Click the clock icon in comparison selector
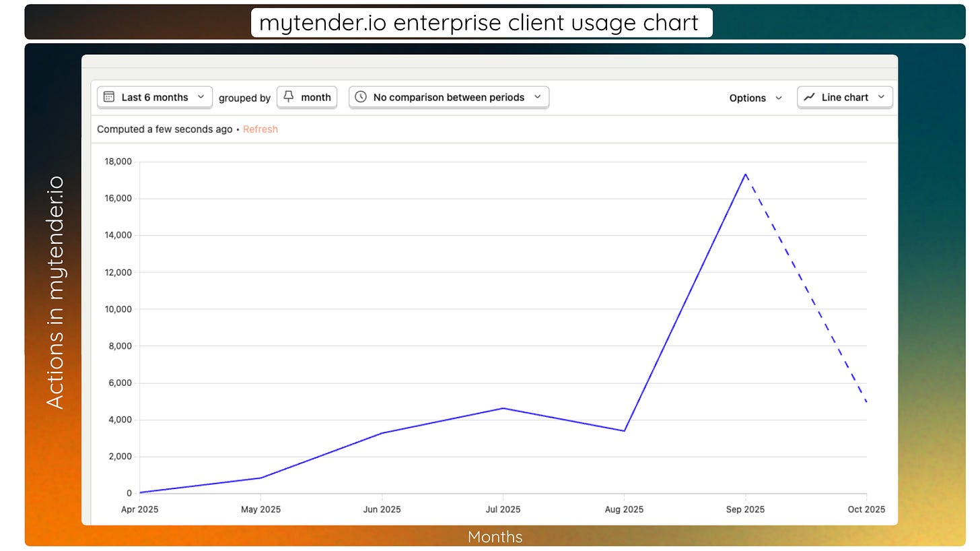Image resolution: width=980 pixels, height=551 pixels. point(361,97)
